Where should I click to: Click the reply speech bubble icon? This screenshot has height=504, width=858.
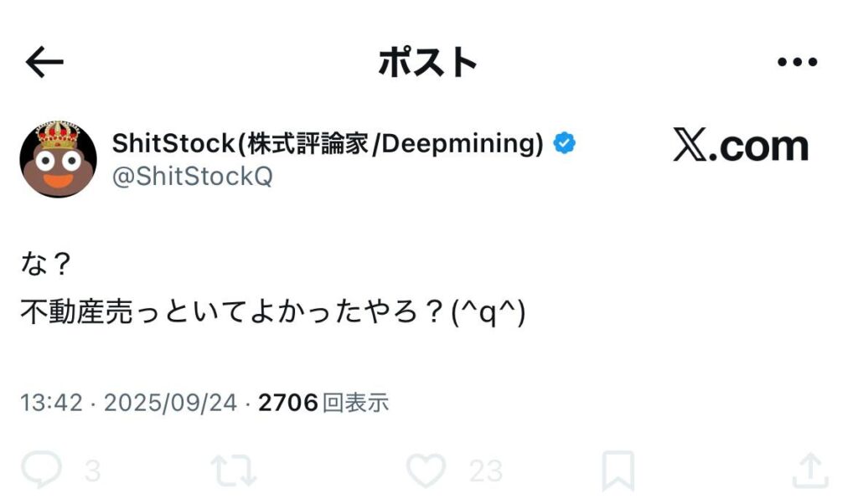pos(39,471)
